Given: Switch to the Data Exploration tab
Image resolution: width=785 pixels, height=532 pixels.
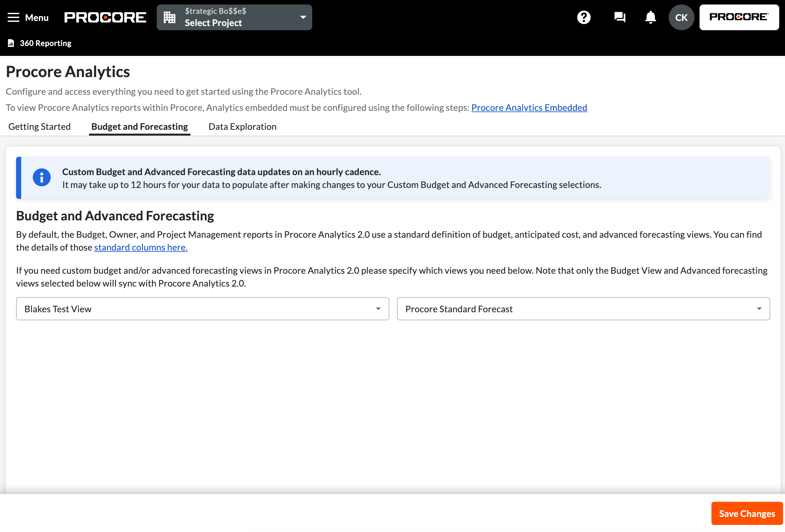Looking at the screenshot, I should click(242, 127).
